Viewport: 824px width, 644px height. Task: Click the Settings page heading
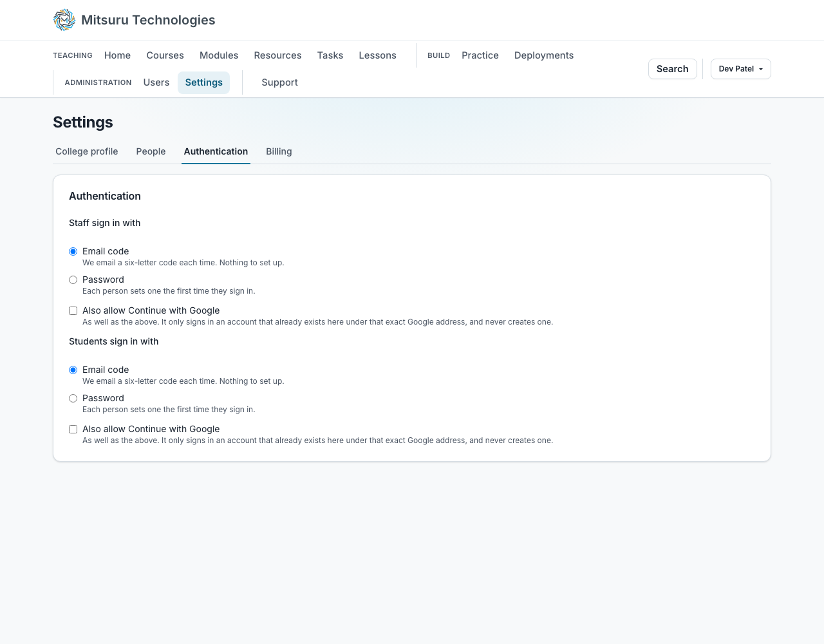pyautogui.click(x=83, y=122)
